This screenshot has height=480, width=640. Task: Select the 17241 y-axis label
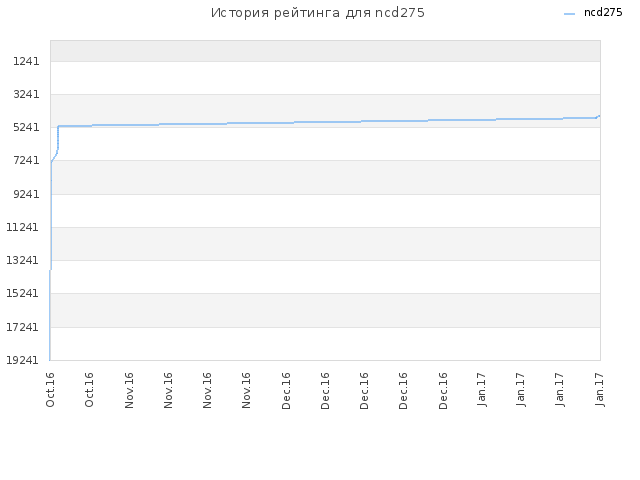(22, 327)
